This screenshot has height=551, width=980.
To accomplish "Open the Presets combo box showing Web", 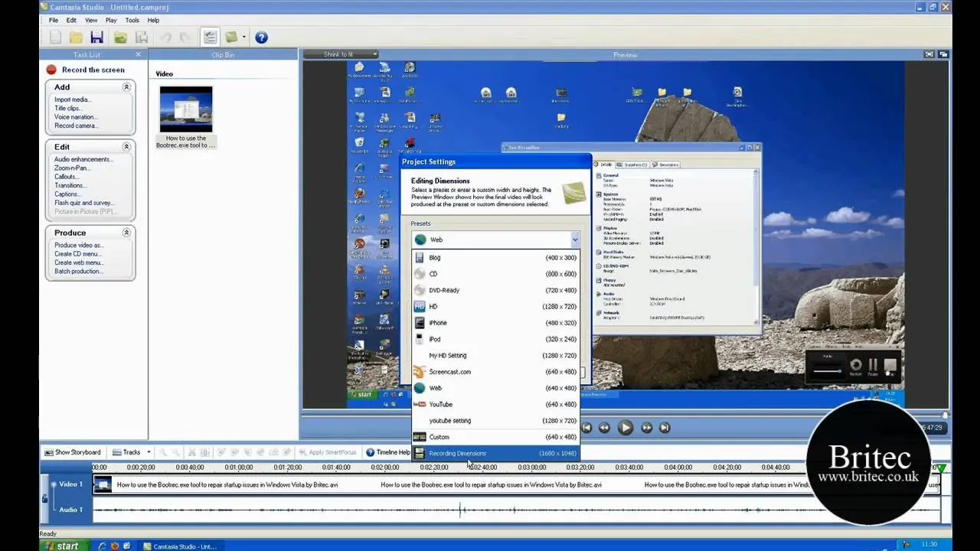I will click(x=496, y=240).
